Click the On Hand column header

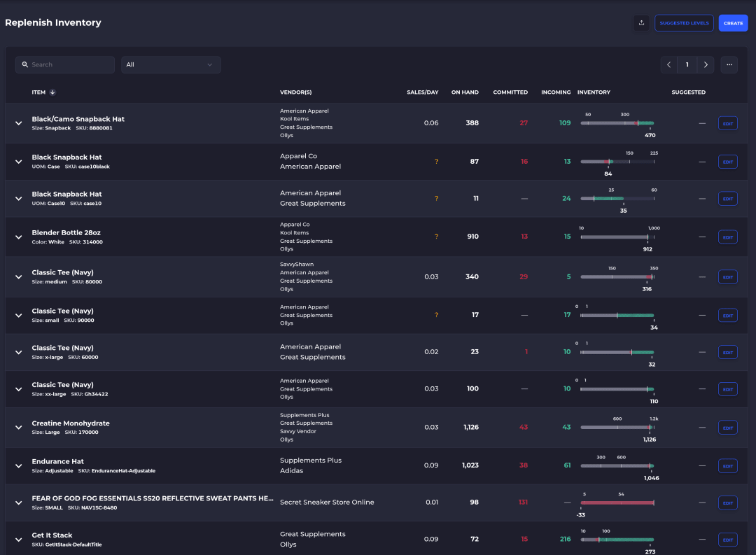point(465,92)
